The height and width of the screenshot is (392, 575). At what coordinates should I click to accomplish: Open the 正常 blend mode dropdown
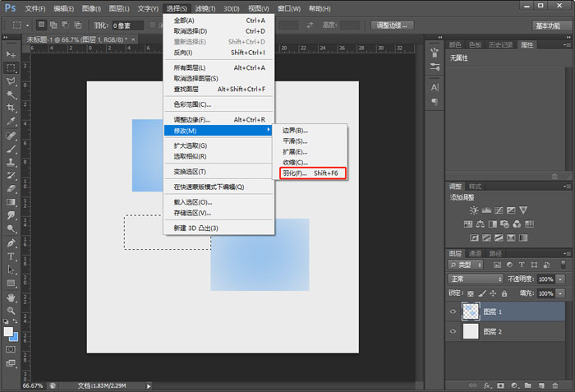476,279
